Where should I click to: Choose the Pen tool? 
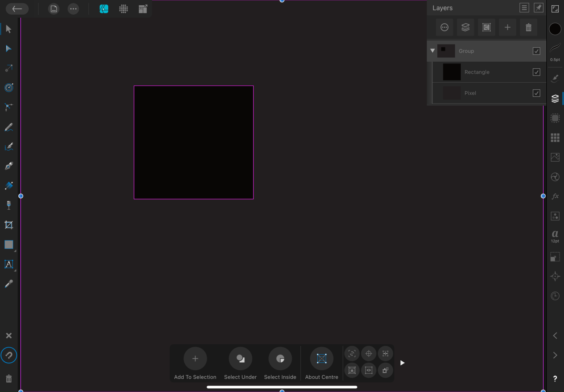coord(9,166)
